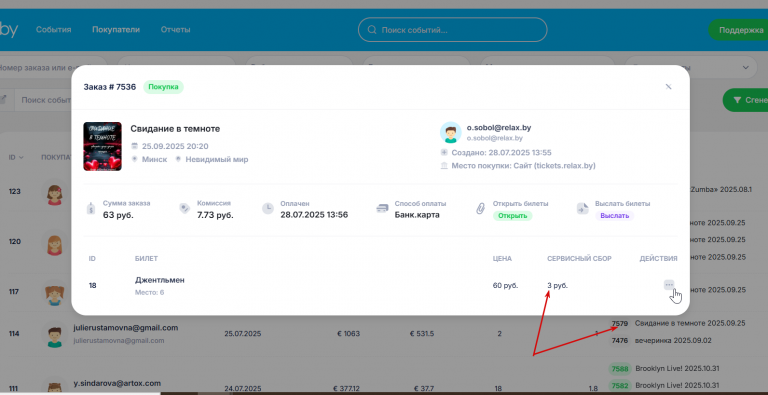768x395 pixels.
Task: Click avatar in row with ID 120
Action: click(55, 242)
